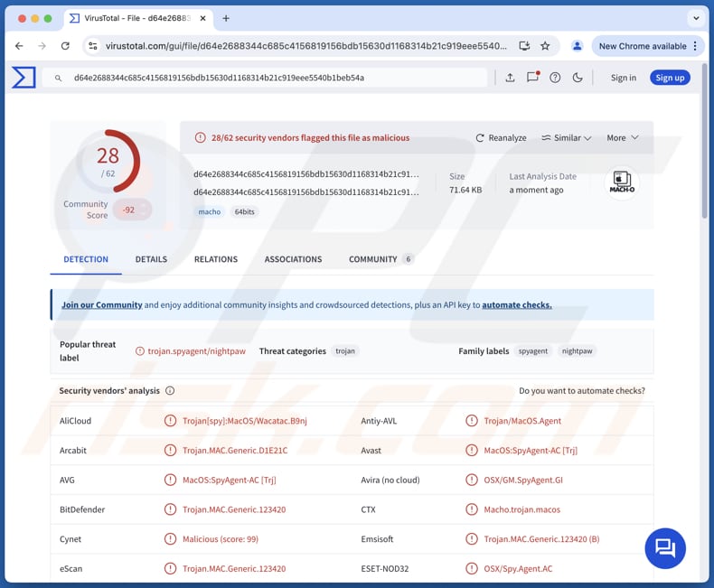
Task: Click the alert icon in the AVG row
Action: coord(170,481)
